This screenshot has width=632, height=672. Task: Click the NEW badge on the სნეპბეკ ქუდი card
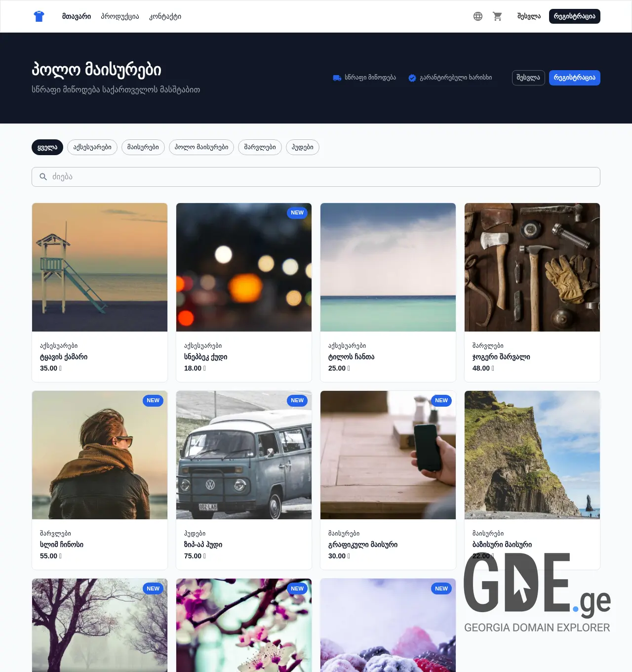[297, 213]
